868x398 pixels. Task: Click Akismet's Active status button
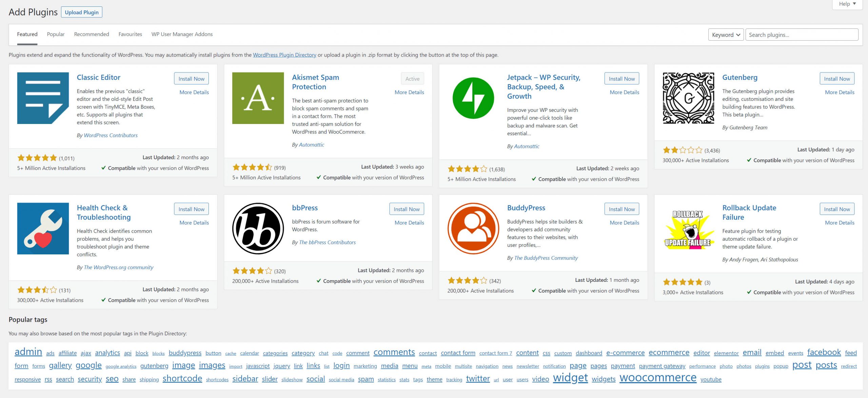click(413, 79)
